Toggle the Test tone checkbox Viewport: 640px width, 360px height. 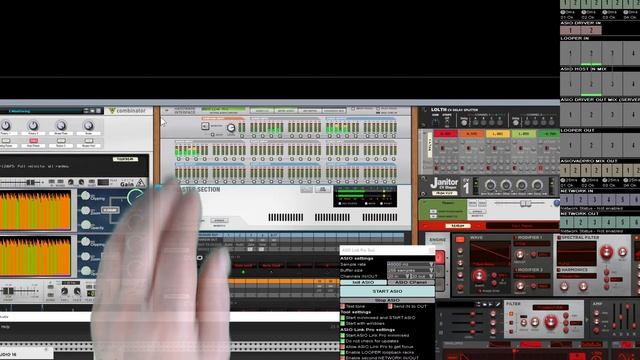[x=343, y=306]
